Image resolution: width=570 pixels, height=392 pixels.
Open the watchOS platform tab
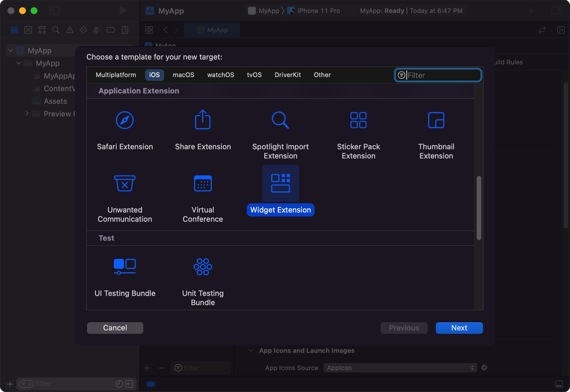tap(221, 75)
